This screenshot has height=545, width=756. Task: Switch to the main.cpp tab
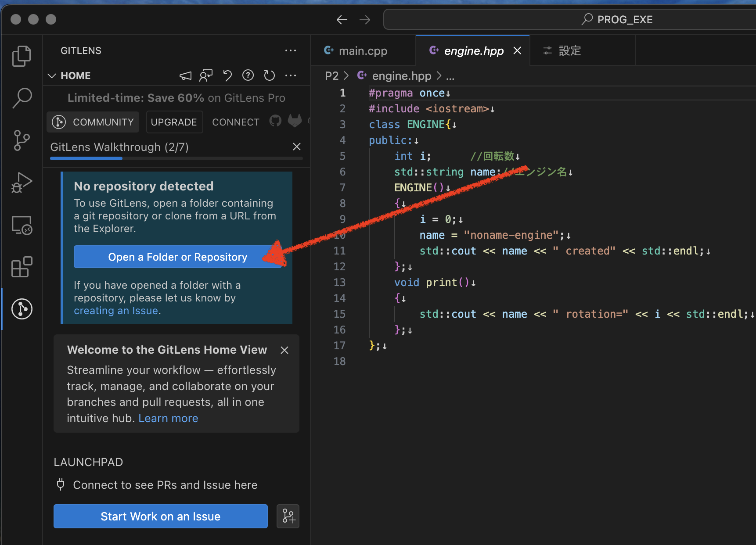click(x=363, y=51)
